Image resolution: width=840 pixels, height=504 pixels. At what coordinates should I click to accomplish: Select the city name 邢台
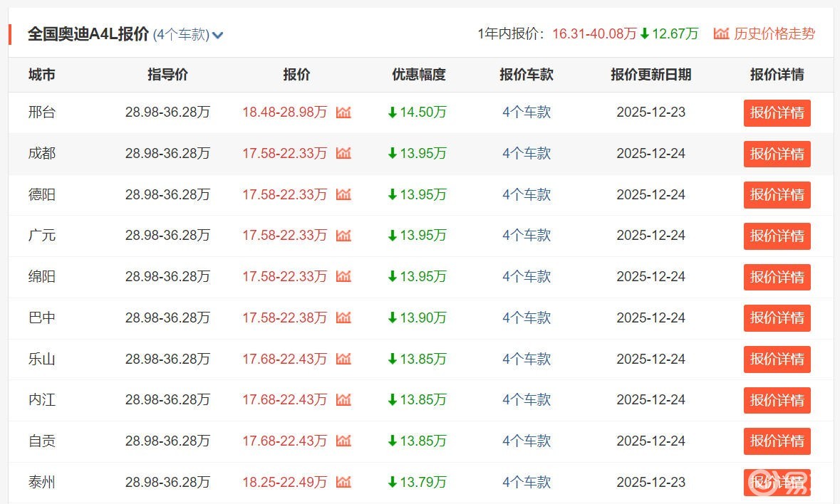[42, 112]
